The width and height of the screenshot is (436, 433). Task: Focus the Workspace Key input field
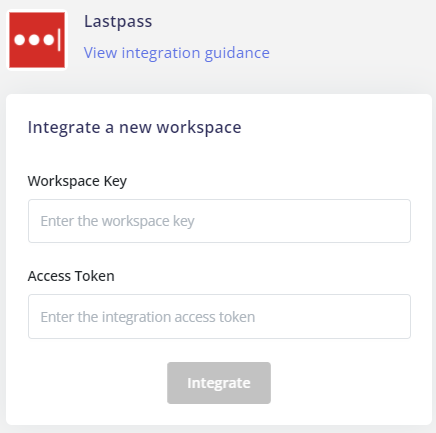[x=219, y=221]
